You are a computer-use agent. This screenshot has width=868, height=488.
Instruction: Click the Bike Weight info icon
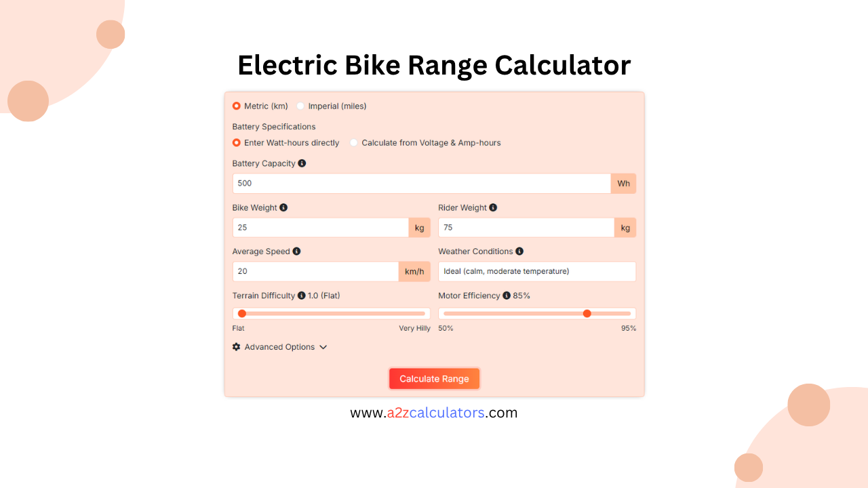(283, 207)
